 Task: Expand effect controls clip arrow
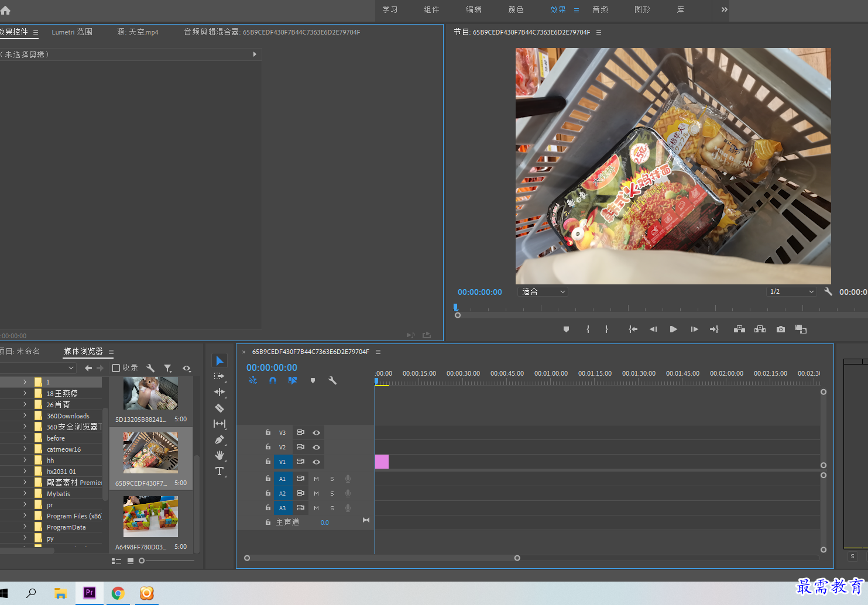tap(255, 54)
